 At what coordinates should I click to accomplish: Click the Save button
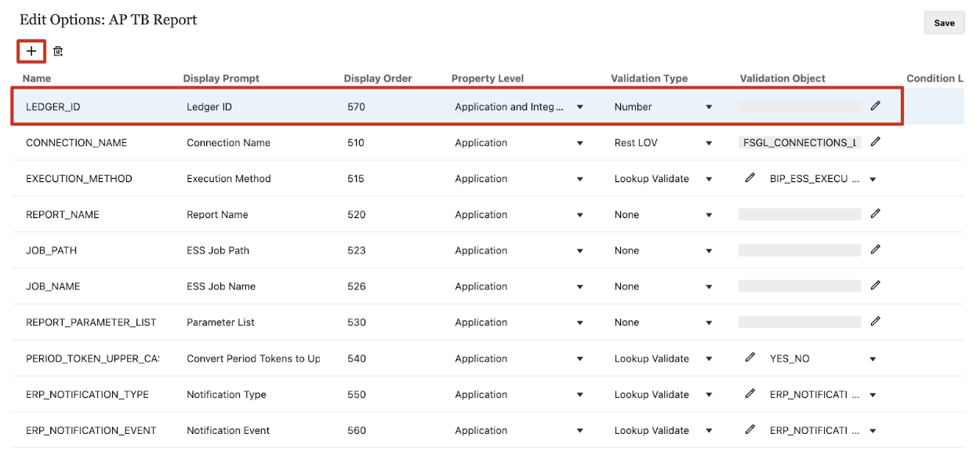(x=944, y=23)
